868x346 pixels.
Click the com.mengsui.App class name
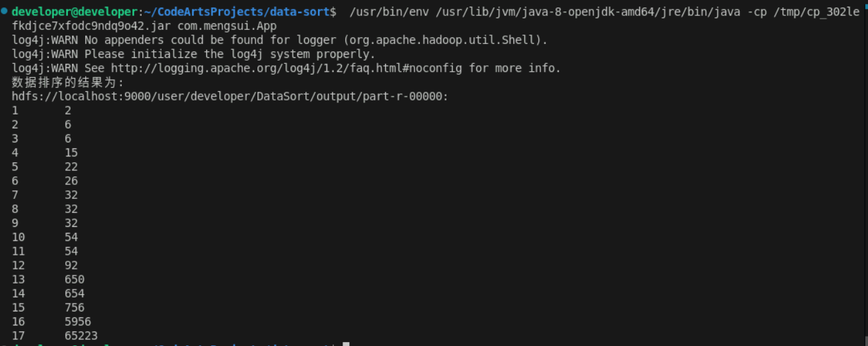tap(227, 26)
